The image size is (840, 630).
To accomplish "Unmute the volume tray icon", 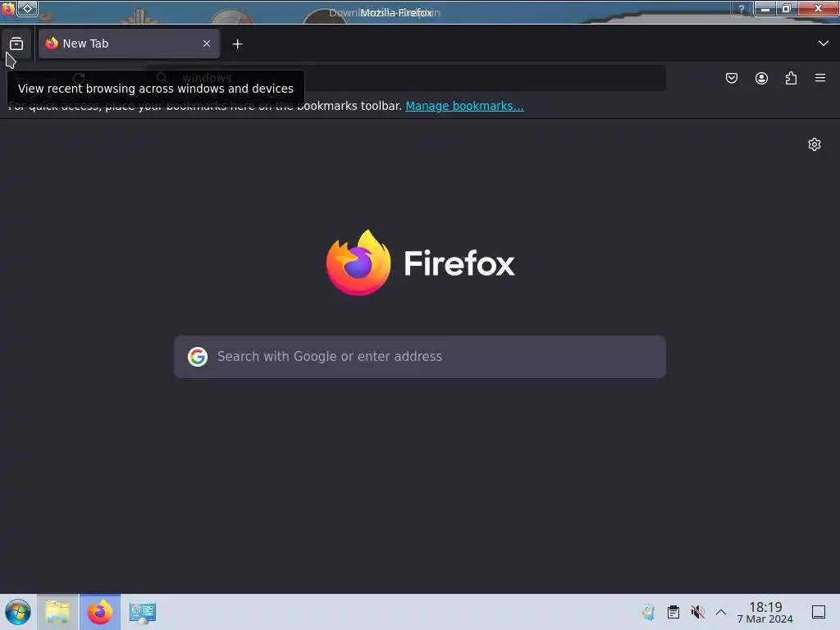I will 697,612.
